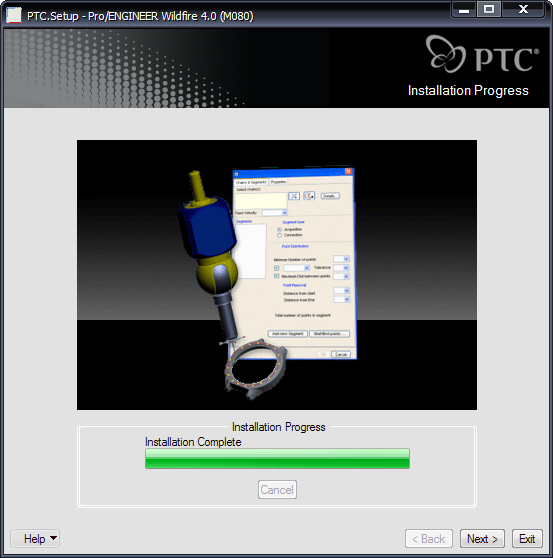Click the "Installation Progress" group label
This screenshot has height=558, width=553.
(x=279, y=427)
